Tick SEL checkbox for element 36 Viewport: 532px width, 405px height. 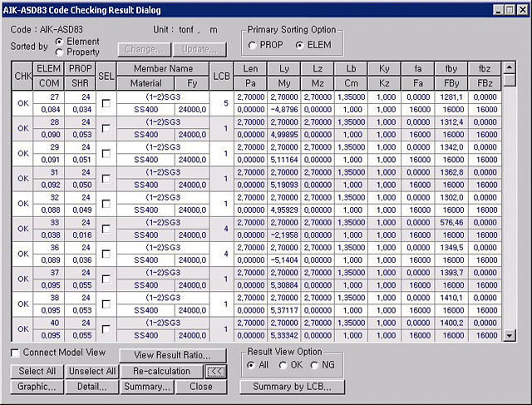pyautogui.click(x=106, y=254)
